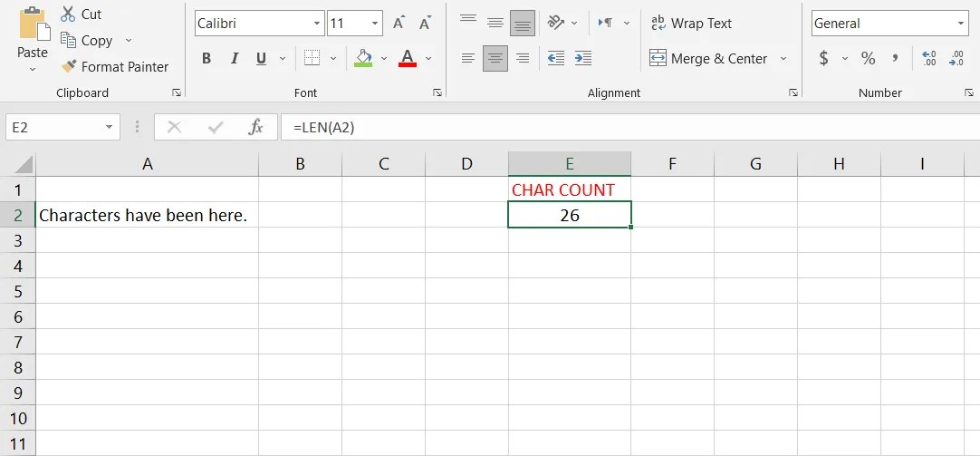The width and height of the screenshot is (980, 456).
Task: Expand Merge & Center options arrow
Action: (783, 59)
